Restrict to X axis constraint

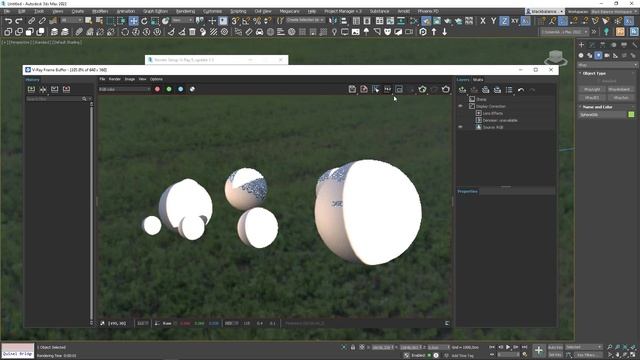click(x=483, y=20)
